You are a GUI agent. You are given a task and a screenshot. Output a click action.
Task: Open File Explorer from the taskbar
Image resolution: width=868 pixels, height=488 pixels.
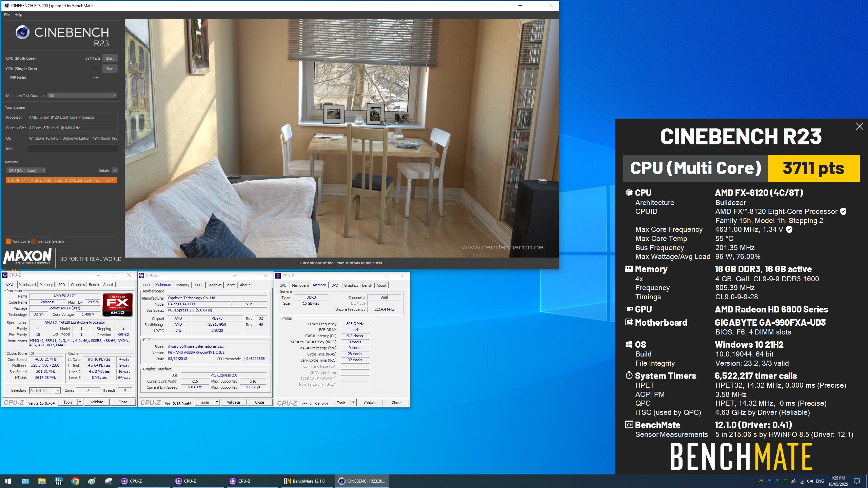coord(42,481)
